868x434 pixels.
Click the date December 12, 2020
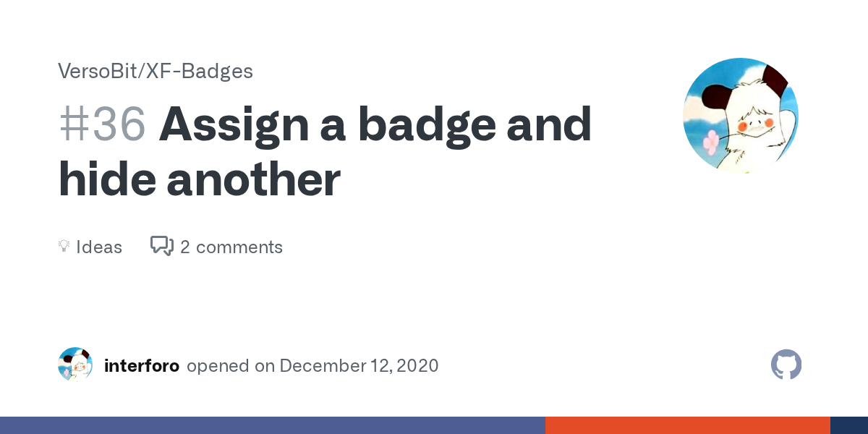click(x=359, y=365)
